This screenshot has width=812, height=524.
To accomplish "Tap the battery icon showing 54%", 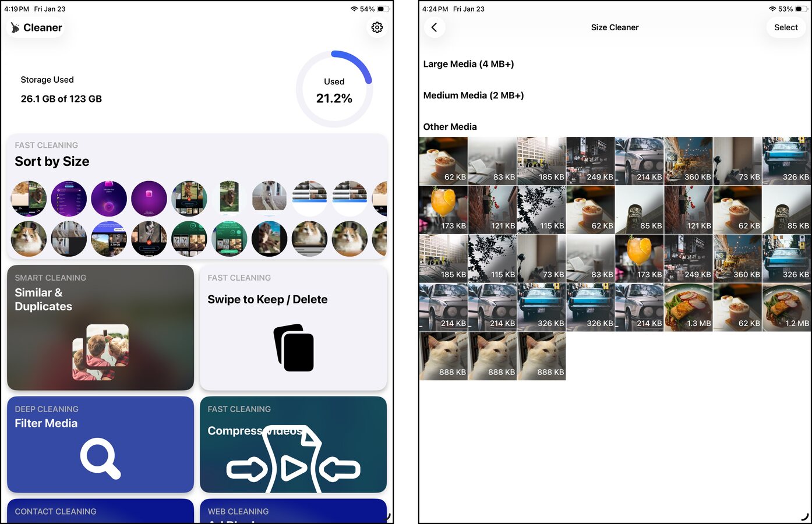I will coord(383,9).
